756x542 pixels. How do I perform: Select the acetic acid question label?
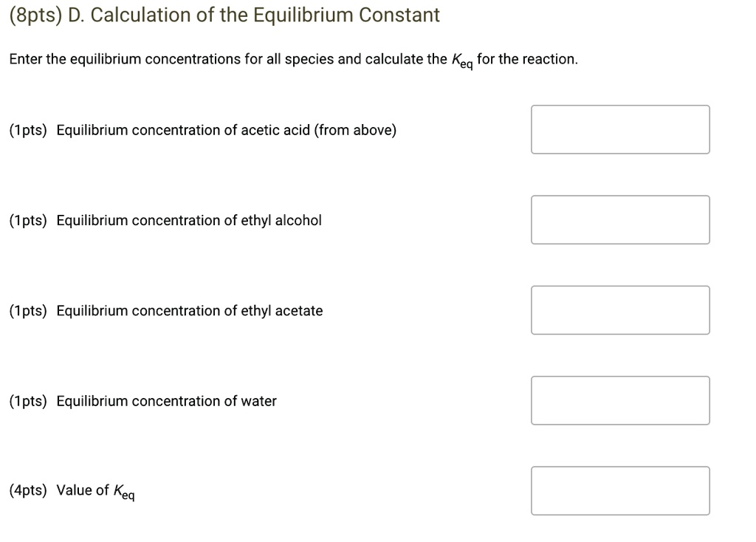[x=227, y=130]
